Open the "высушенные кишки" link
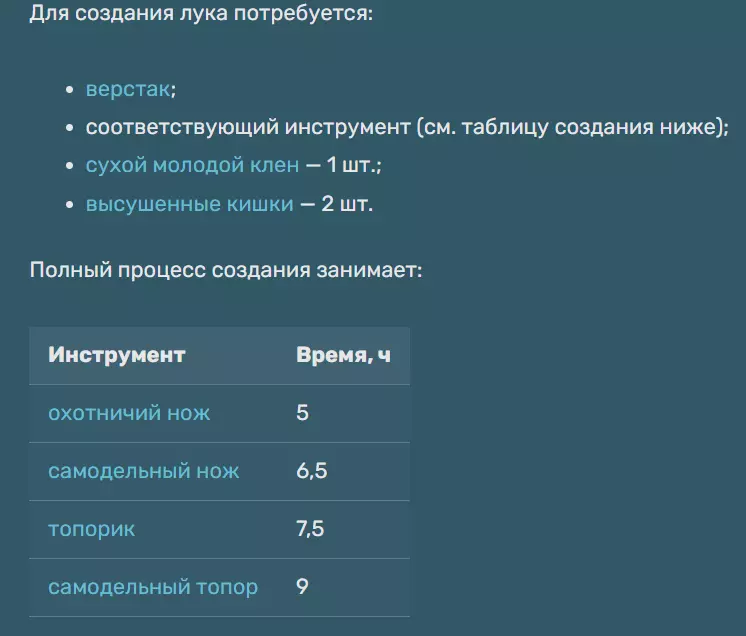The width and height of the screenshot is (746, 636). pos(189,204)
